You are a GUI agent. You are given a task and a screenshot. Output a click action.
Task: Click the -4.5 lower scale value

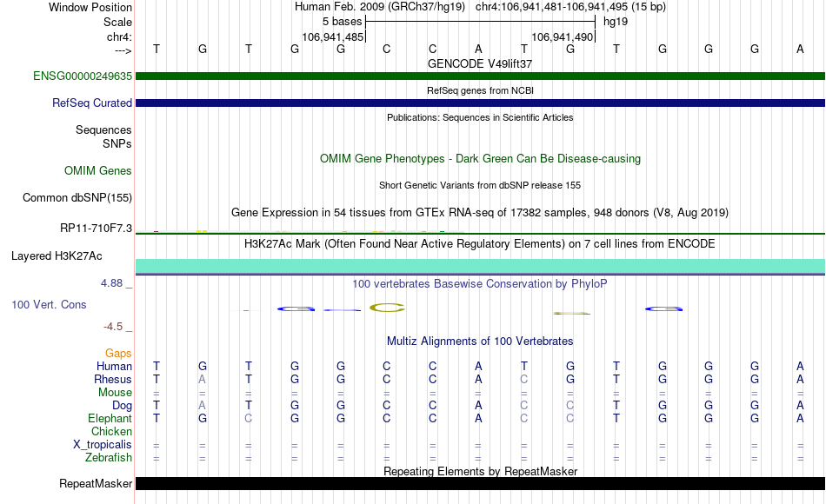113,327
